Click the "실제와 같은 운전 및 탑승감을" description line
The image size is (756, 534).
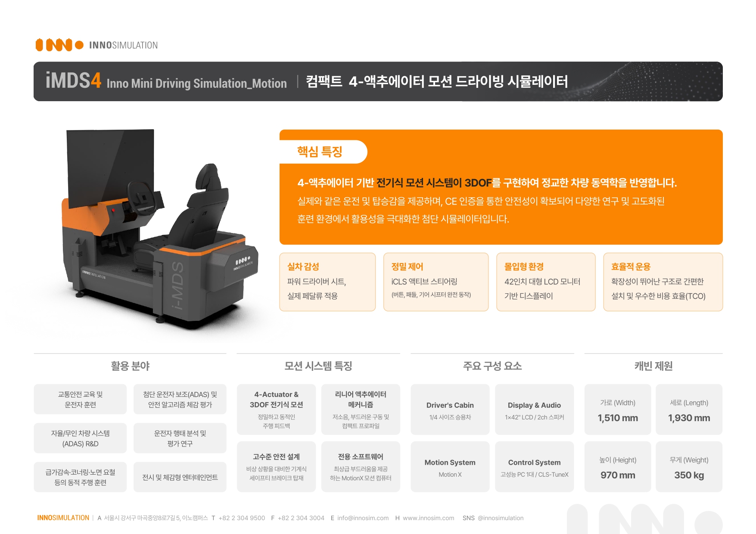point(481,201)
